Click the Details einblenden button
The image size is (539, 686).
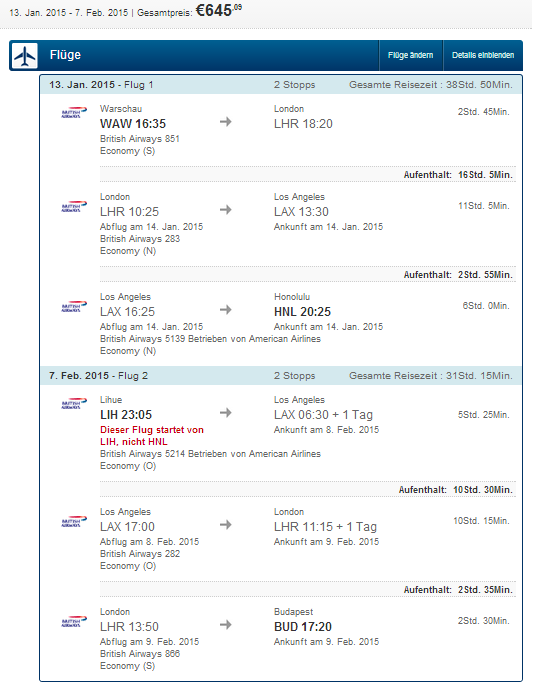tap(483, 55)
